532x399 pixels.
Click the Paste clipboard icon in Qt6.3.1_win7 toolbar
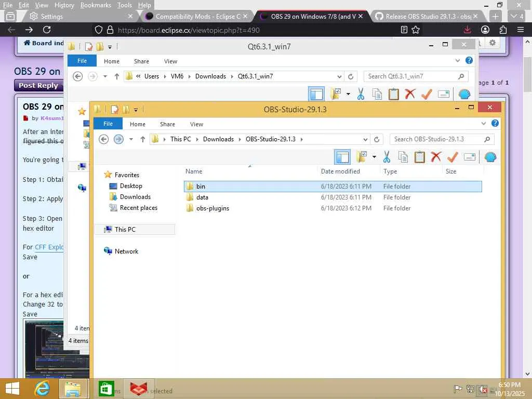click(x=394, y=94)
